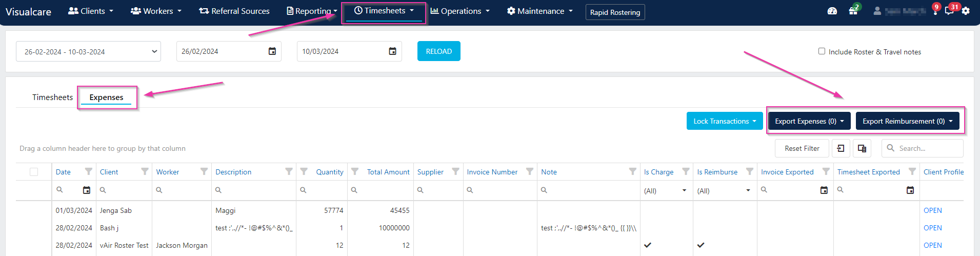Viewport: 980px width, 256px height.
Task: Open the Workers menu
Action: [x=156, y=11]
